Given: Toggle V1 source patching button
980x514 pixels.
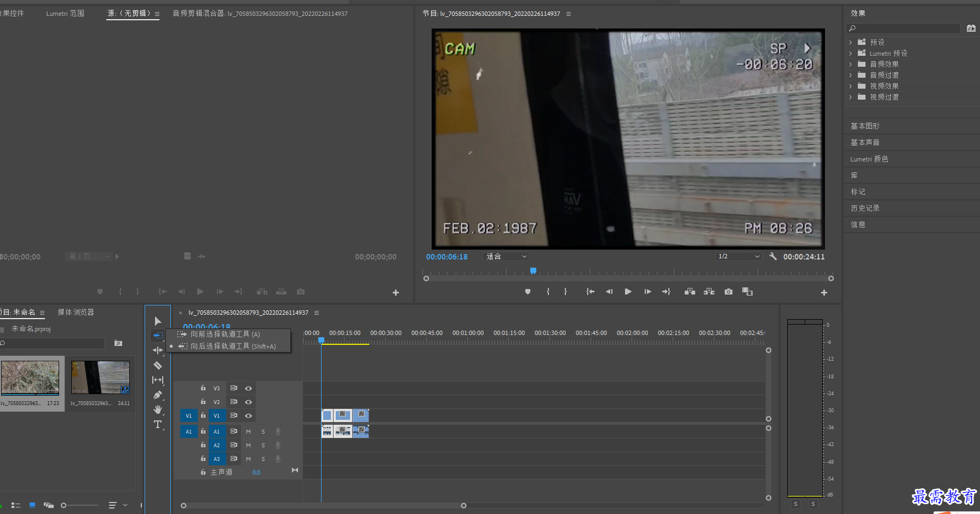Looking at the screenshot, I should (x=188, y=415).
